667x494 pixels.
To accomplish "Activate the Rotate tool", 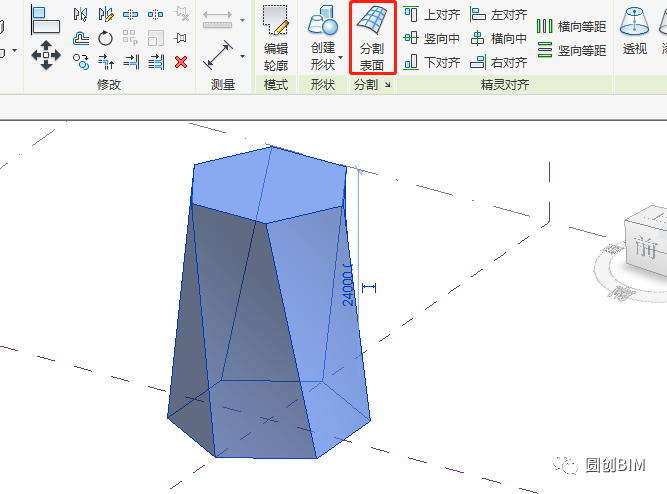I will (x=105, y=38).
